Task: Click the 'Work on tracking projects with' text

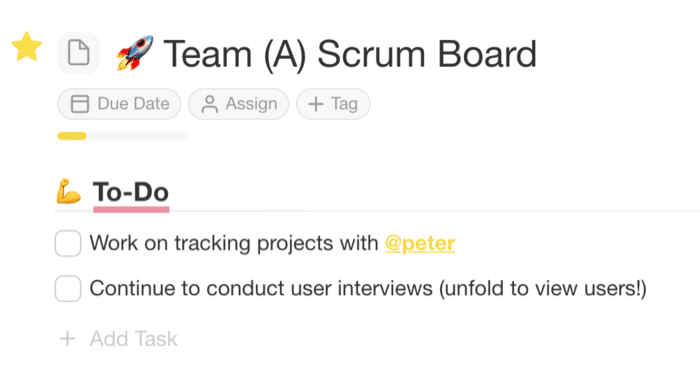Action: point(234,243)
